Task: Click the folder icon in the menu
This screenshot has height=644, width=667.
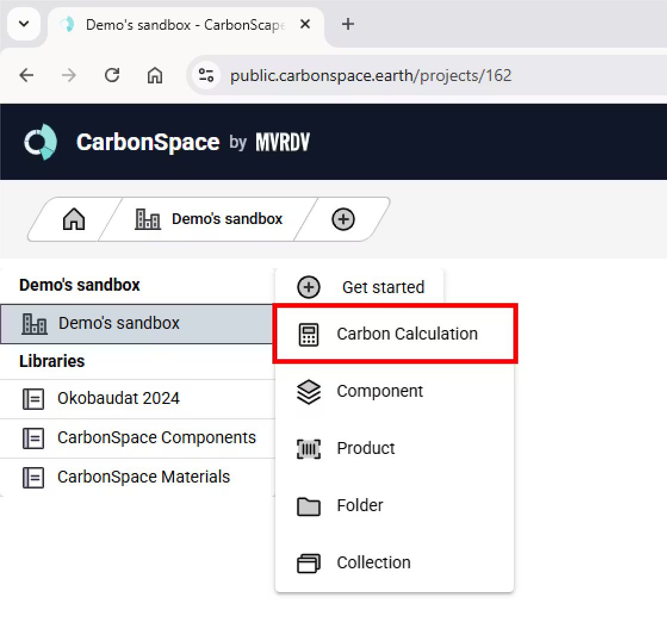Action: (x=308, y=506)
